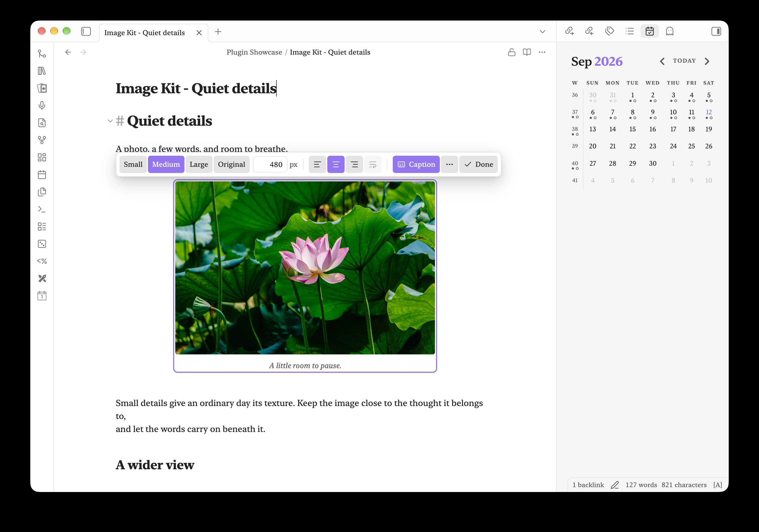
Task: Select the lotus flower image
Action: point(305,268)
